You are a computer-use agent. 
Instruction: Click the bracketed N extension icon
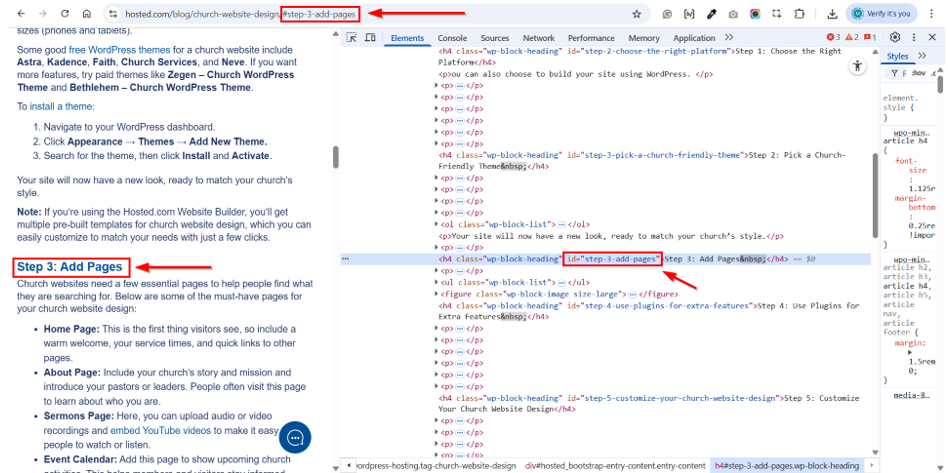pos(689,14)
